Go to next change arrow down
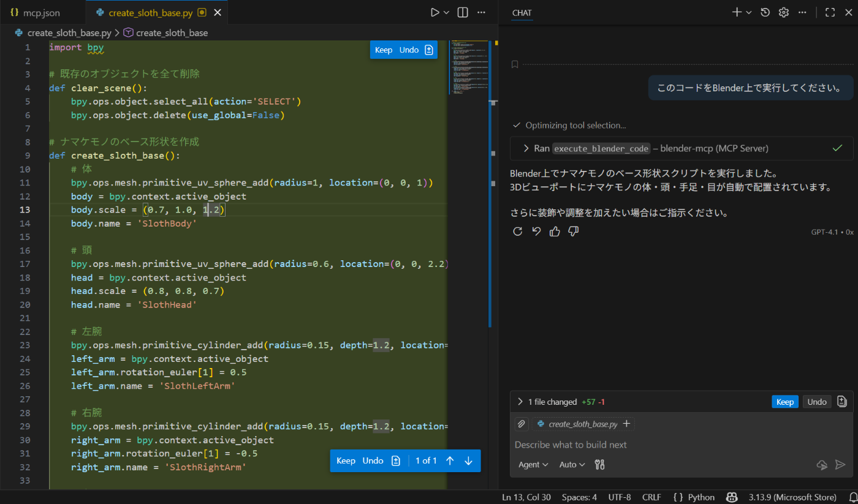 (468, 461)
